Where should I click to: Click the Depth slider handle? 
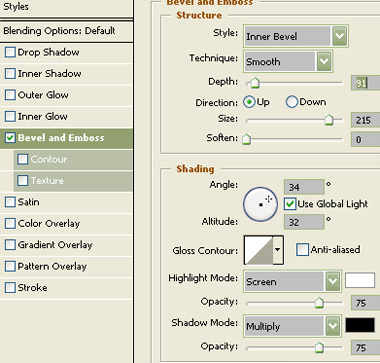[x=255, y=83]
